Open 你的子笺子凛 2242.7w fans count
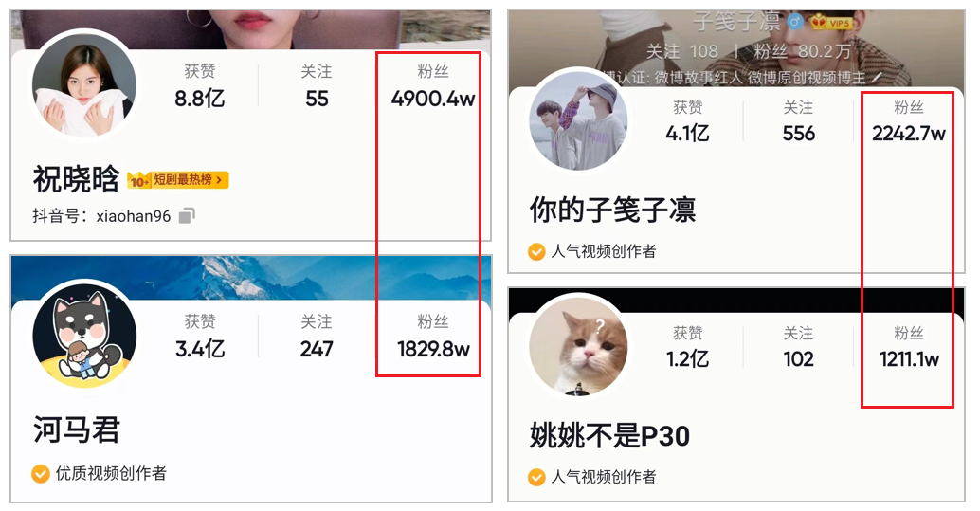 coord(909,121)
